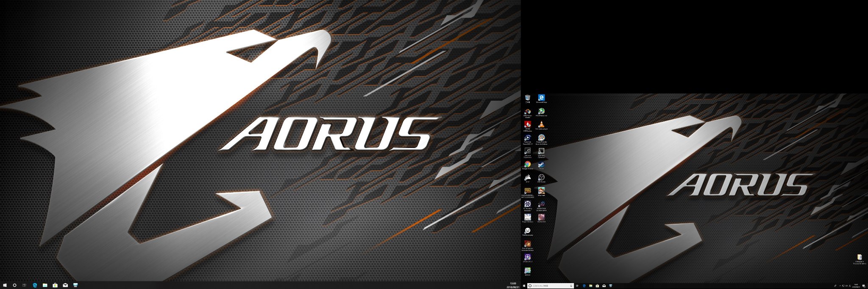Screen dimensions: 868x289
Task: Open Mail from the left monitor taskbar
Action: (x=65, y=285)
